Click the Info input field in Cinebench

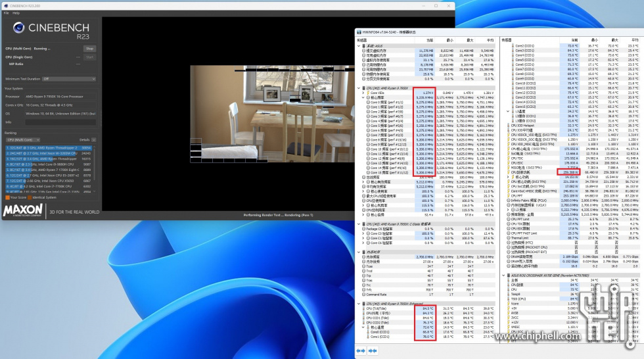tap(60, 122)
